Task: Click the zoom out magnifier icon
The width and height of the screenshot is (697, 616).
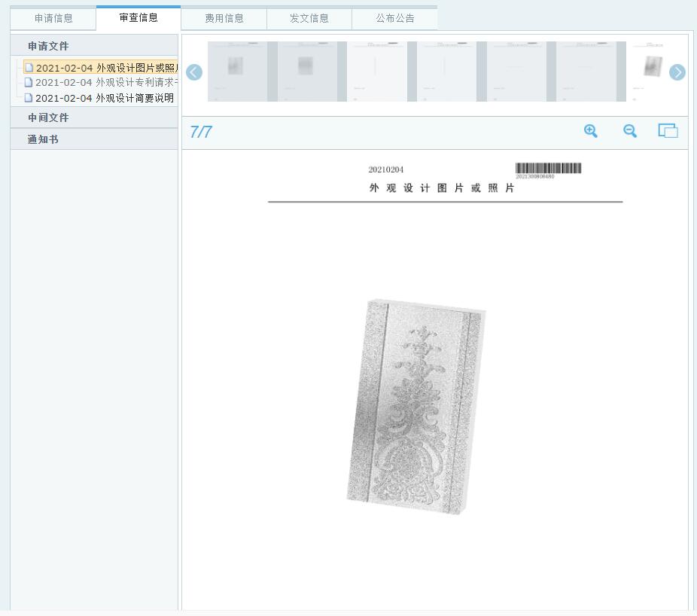Action: pyautogui.click(x=630, y=131)
